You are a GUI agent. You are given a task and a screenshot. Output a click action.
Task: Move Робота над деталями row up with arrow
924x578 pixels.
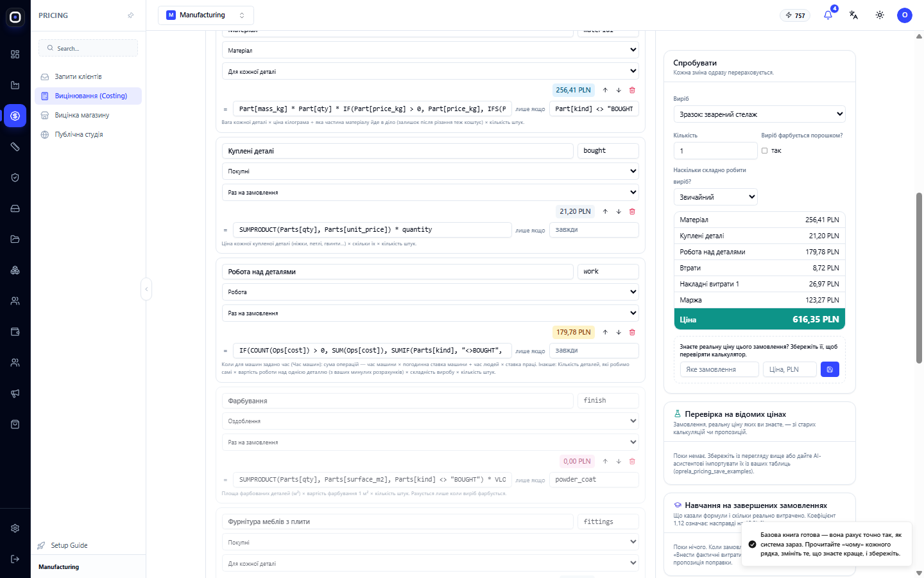605,332
